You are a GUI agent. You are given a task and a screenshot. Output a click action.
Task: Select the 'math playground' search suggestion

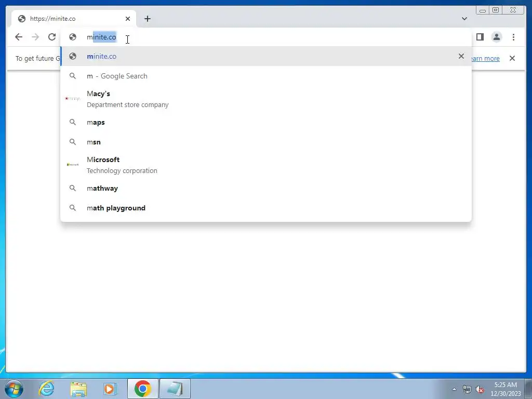tap(266, 208)
